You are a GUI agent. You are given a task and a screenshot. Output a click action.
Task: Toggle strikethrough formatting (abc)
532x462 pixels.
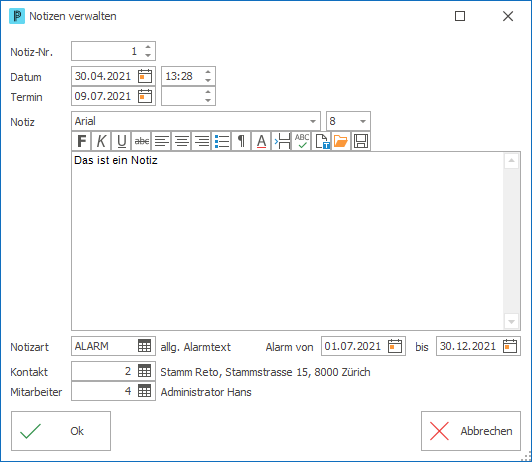click(141, 141)
